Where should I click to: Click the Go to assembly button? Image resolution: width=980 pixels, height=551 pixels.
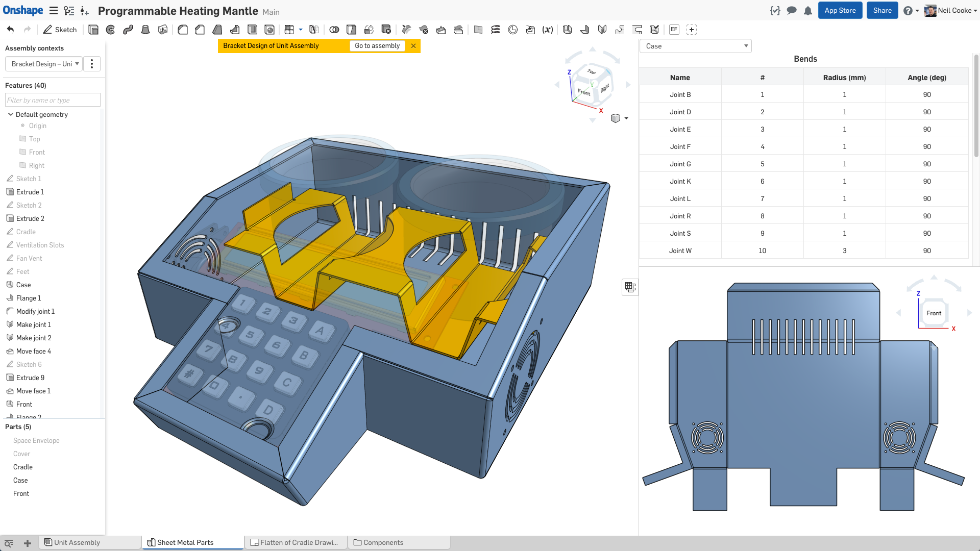coord(377,45)
